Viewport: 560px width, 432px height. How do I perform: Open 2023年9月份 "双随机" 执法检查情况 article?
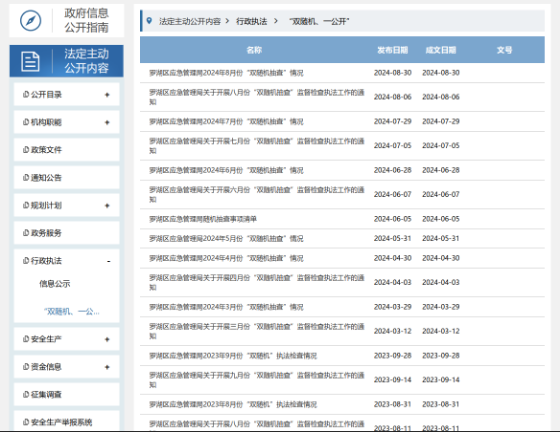point(233,356)
